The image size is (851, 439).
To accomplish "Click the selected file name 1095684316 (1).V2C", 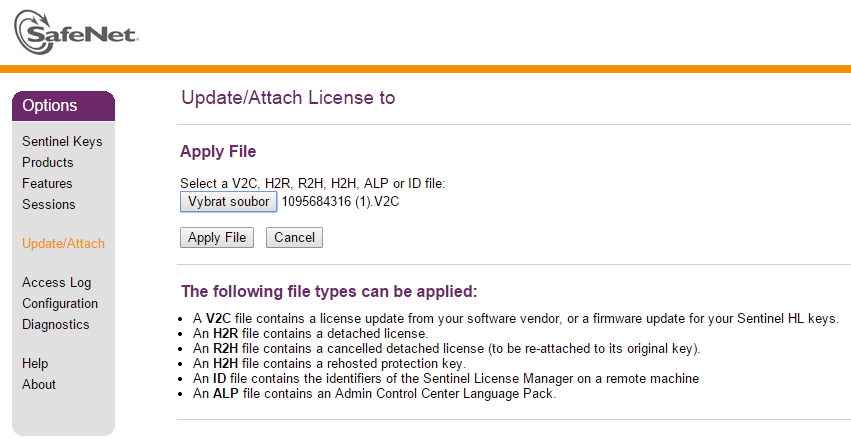I will click(x=340, y=201).
